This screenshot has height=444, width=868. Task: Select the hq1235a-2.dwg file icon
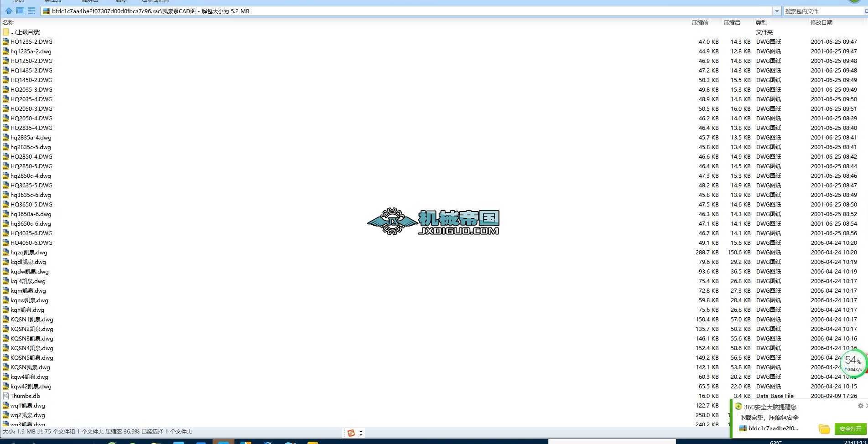tap(6, 51)
